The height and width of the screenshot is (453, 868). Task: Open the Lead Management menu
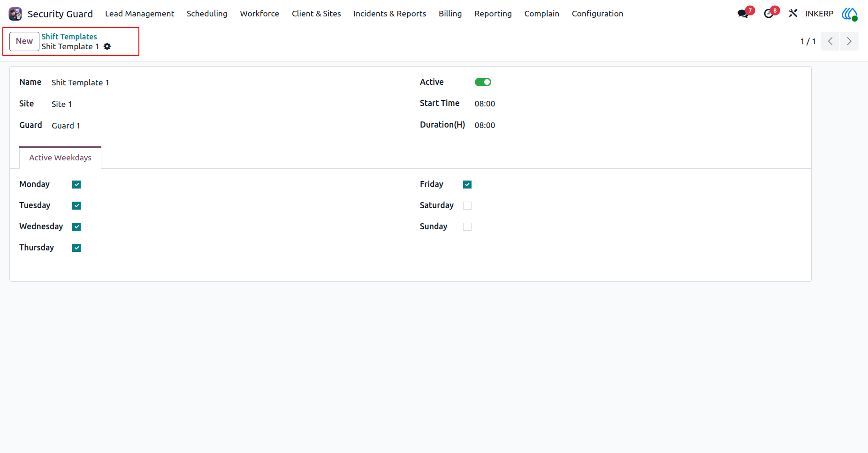(139, 14)
